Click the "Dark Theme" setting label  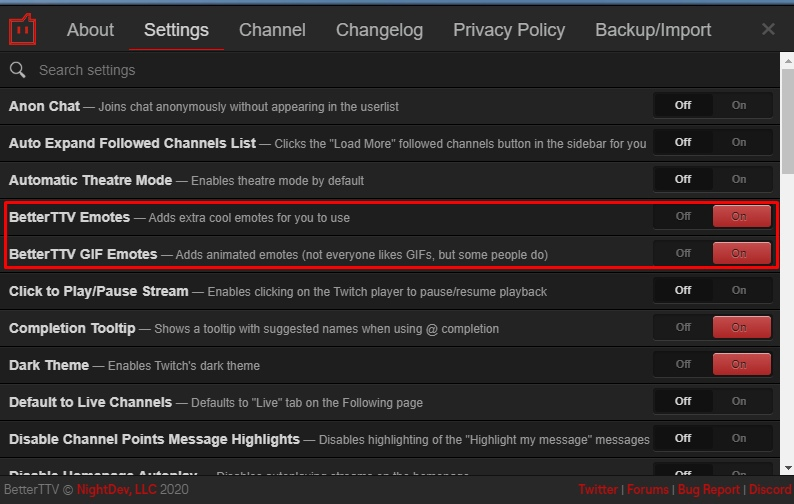tap(49, 365)
